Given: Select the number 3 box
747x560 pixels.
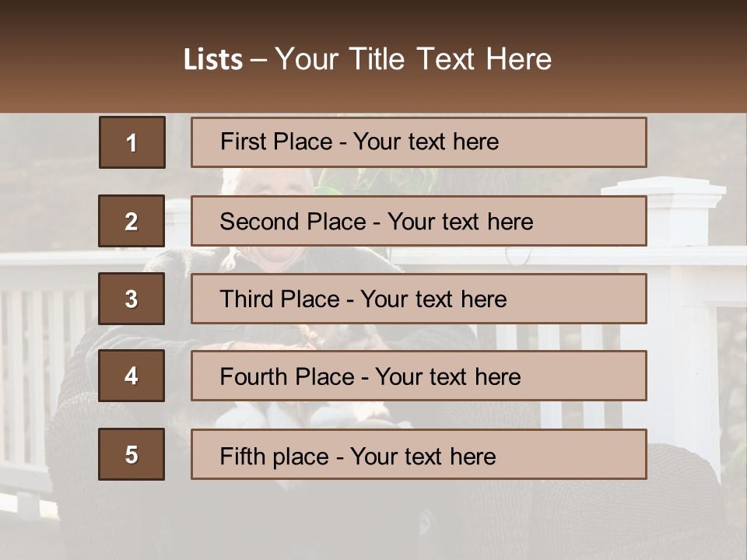Looking at the screenshot, I should pyautogui.click(x=132, y=299).
